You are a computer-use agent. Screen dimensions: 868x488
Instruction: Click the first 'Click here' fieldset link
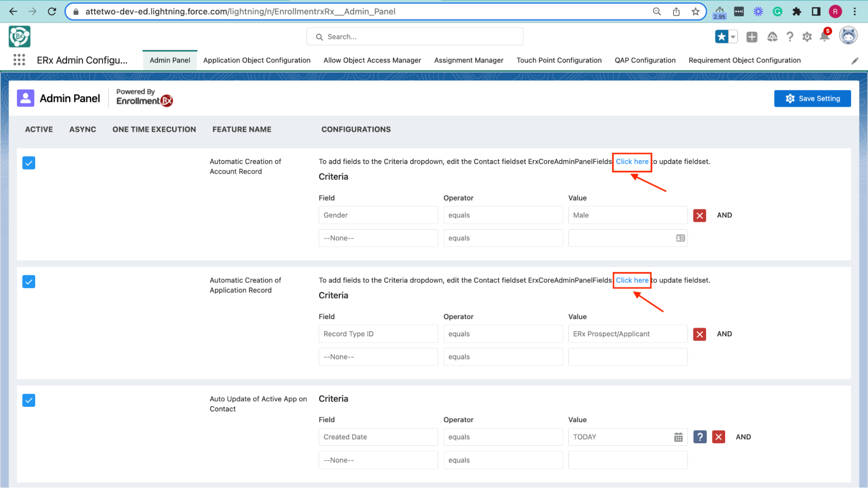[x=632, y=162]
